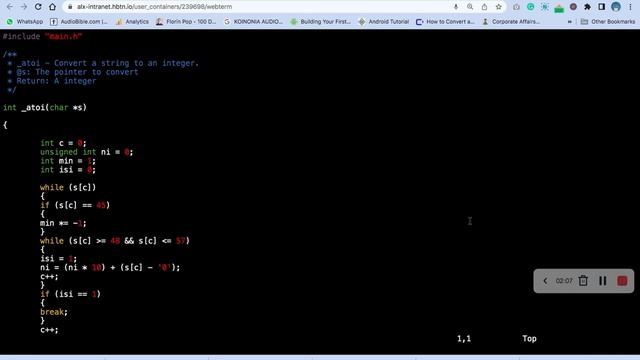
Task: Toggle the browser side panel
Action: click(x=602, y=7)
